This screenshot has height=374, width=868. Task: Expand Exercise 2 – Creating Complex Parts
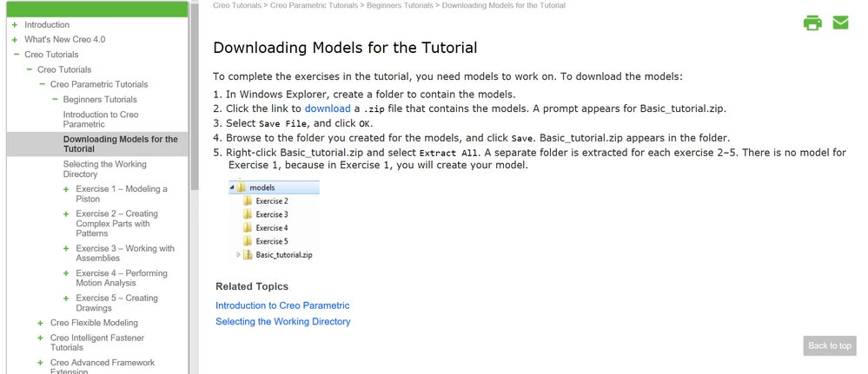(x=66, y=213)
